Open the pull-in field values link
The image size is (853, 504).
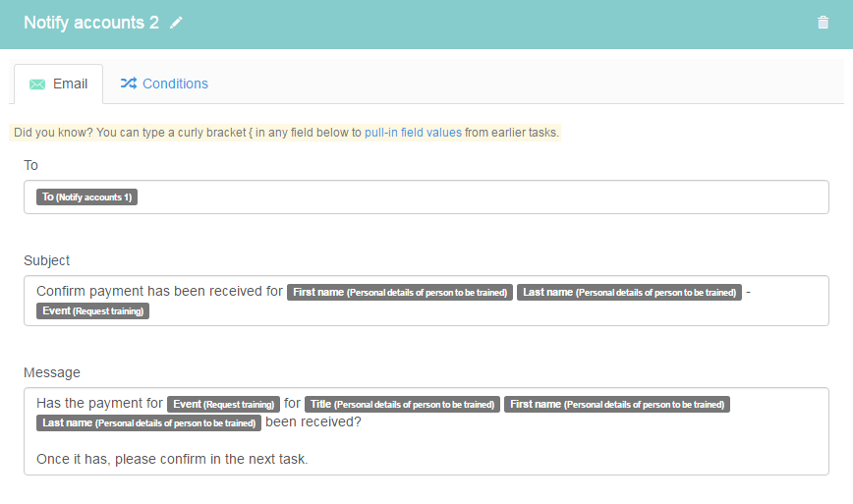pyautogui.click(x=413, y=132)
